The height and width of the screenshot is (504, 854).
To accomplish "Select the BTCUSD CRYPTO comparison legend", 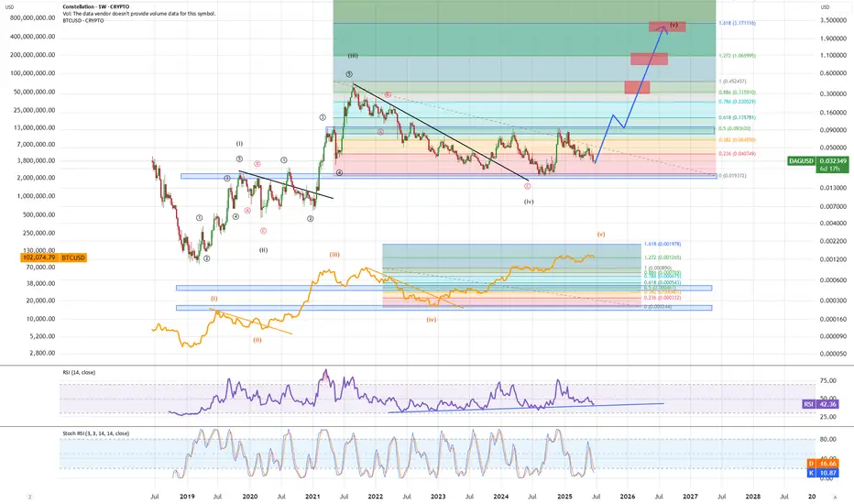I will (83, 20).
